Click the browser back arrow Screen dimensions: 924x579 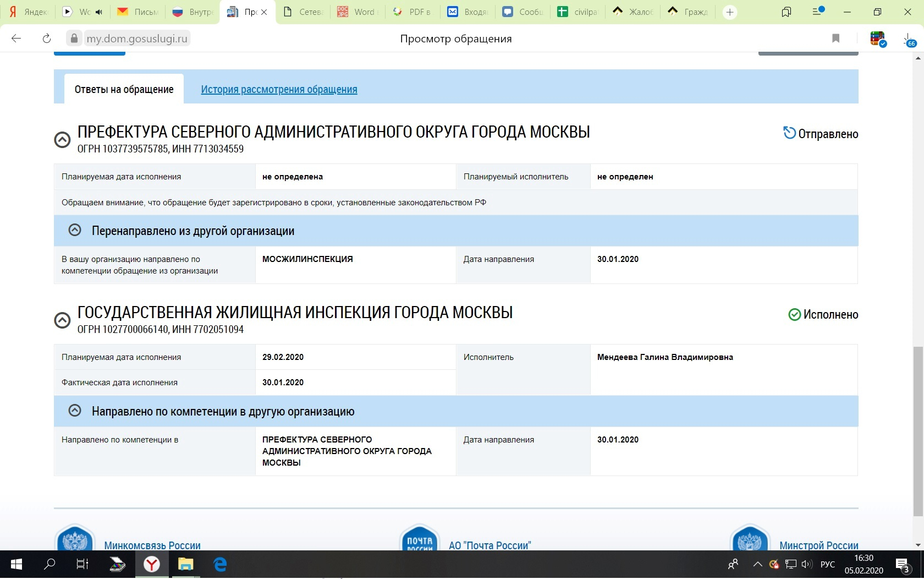[16, 39]
